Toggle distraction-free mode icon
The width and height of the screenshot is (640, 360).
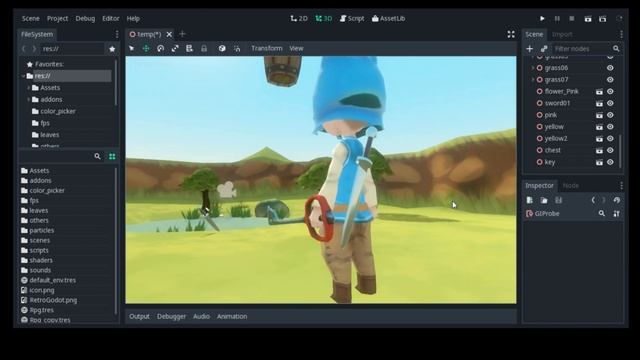pyautogui.click(x=511, y=34)
